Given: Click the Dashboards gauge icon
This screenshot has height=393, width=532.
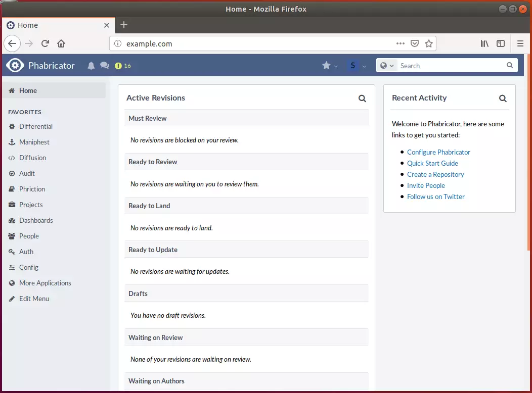Looking at the screenshot, I should coord(12,221).
